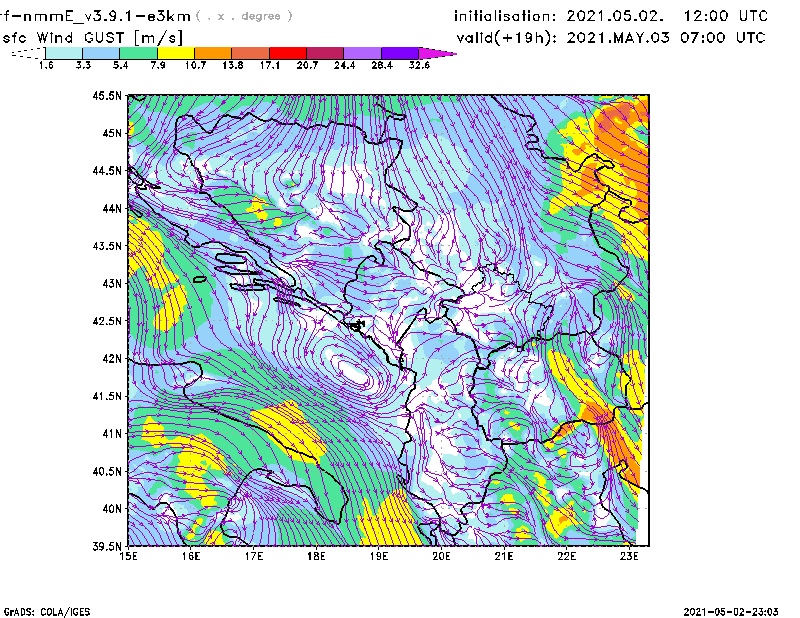Click the '45N' latitude label

(112, 133)
